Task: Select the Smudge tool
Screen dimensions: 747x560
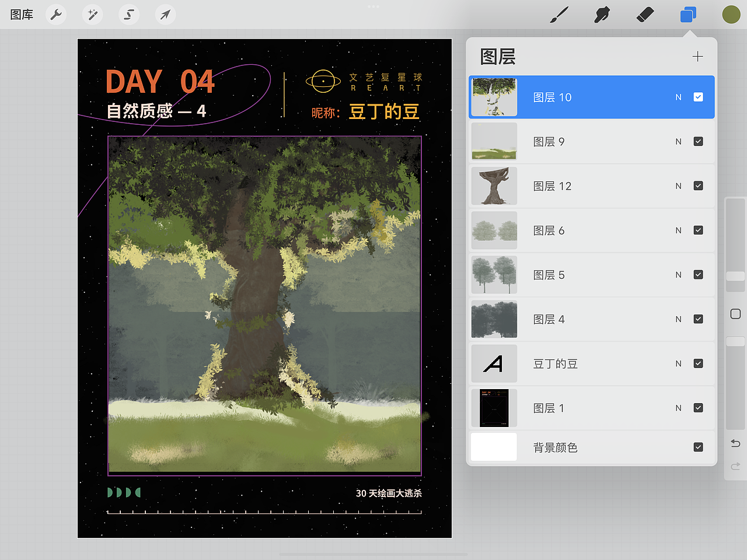Action: click(x=602, y=15)
